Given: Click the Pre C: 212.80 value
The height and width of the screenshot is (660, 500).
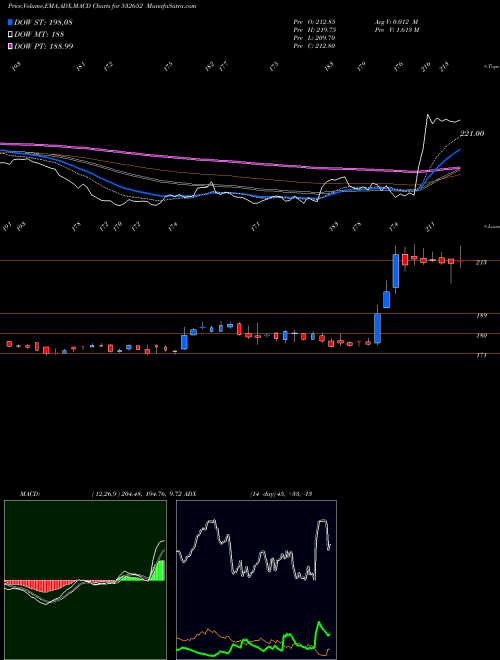Looking at the screenshot, I should [314, 46].
